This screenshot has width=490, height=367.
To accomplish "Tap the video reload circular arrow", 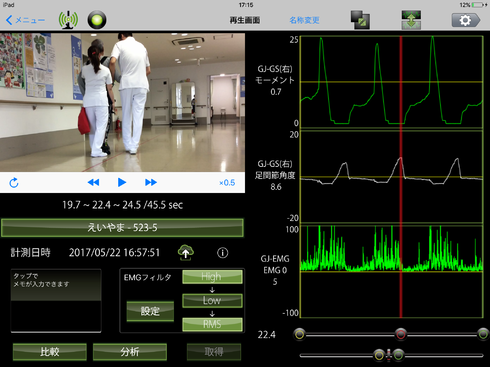I will click(14, 183).
